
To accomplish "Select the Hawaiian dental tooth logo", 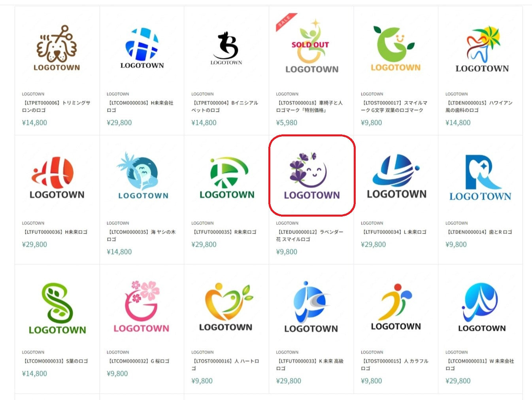I will [x=481, y=48].
